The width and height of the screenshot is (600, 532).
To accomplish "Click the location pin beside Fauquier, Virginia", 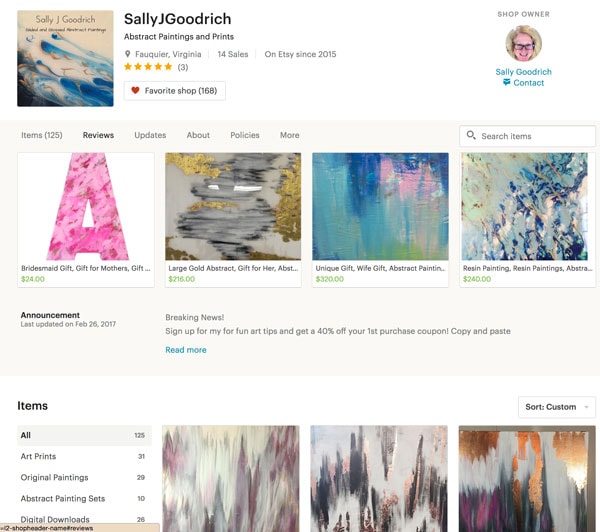I will click(x=128, y=54).
